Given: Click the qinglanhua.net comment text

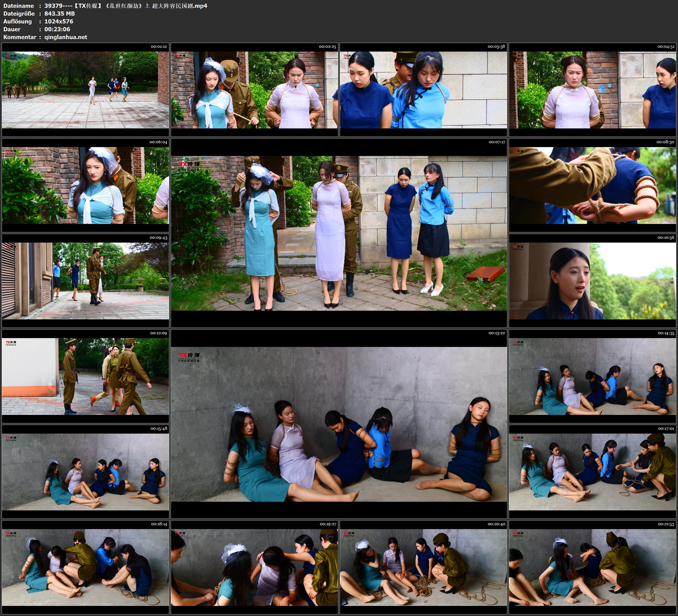Looking at the screenshot, I should pos(66,37).
